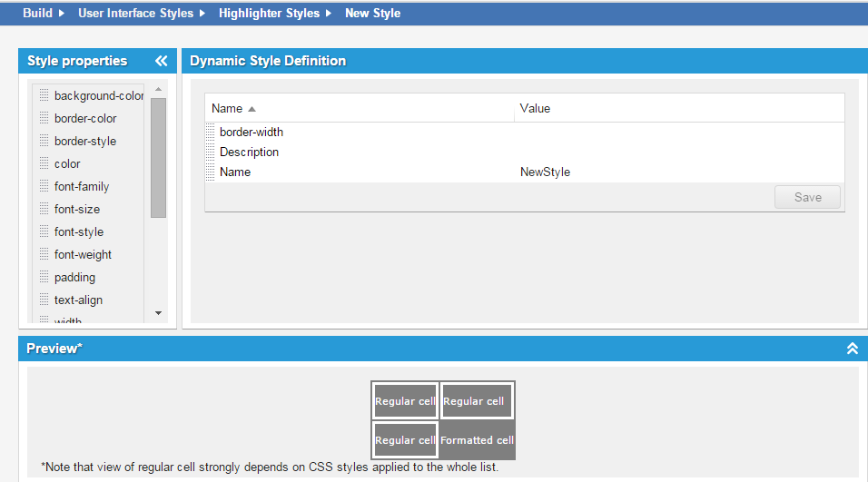This screenshot has width=868, height=482.
Task: Open User Interface Styles breadcrumb
Action: 135,13
